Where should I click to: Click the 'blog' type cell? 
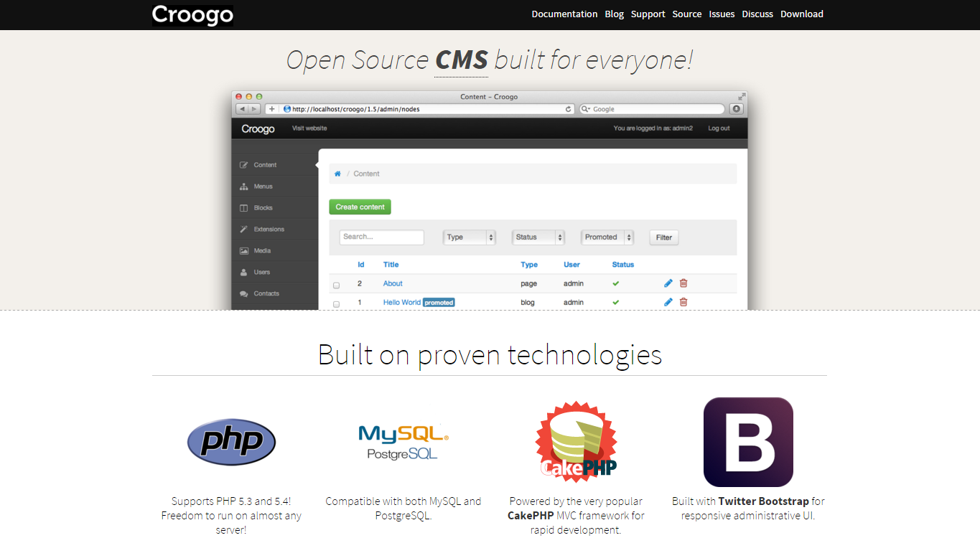pyautogui.click(x=528, y=302)
